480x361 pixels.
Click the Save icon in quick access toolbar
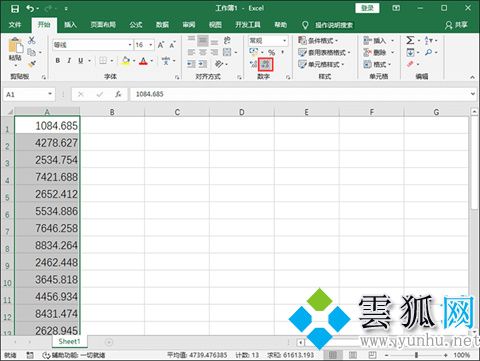pyautogui.click(x=15, y=8)
